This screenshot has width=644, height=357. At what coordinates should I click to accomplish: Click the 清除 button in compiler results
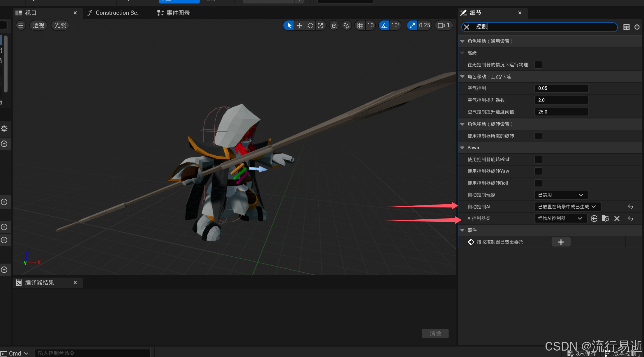(435, 333)
